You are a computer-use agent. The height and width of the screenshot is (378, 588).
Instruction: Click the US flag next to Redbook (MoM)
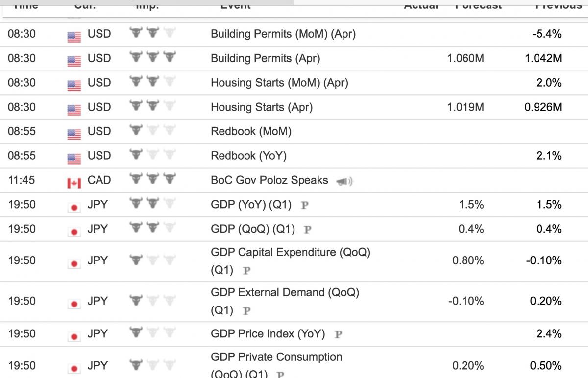click(x=74, y=133)
